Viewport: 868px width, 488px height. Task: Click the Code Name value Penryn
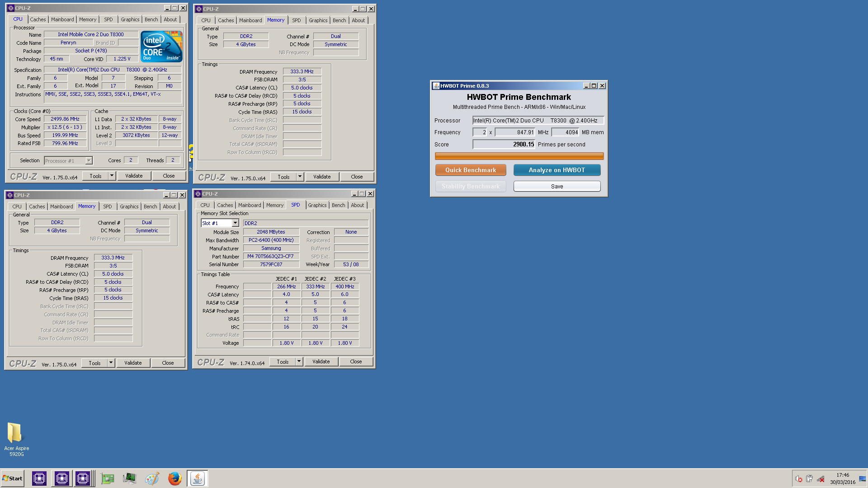[x=68, y=43]
